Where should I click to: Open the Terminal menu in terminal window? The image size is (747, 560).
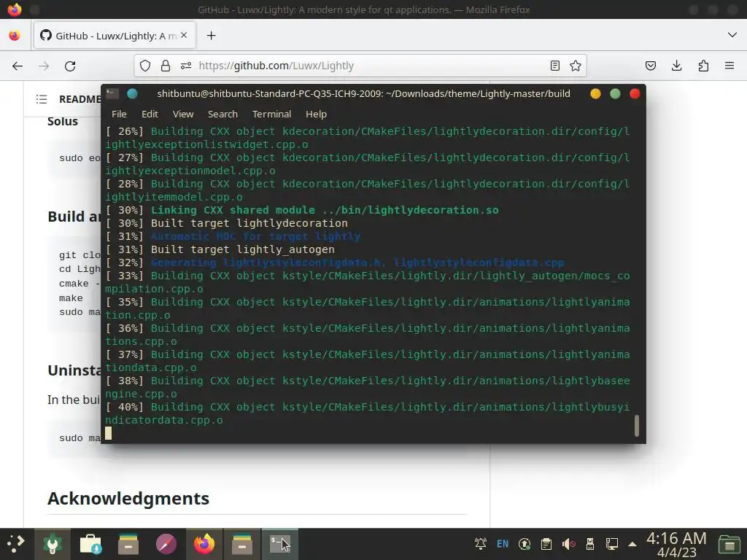click(271, 114)
